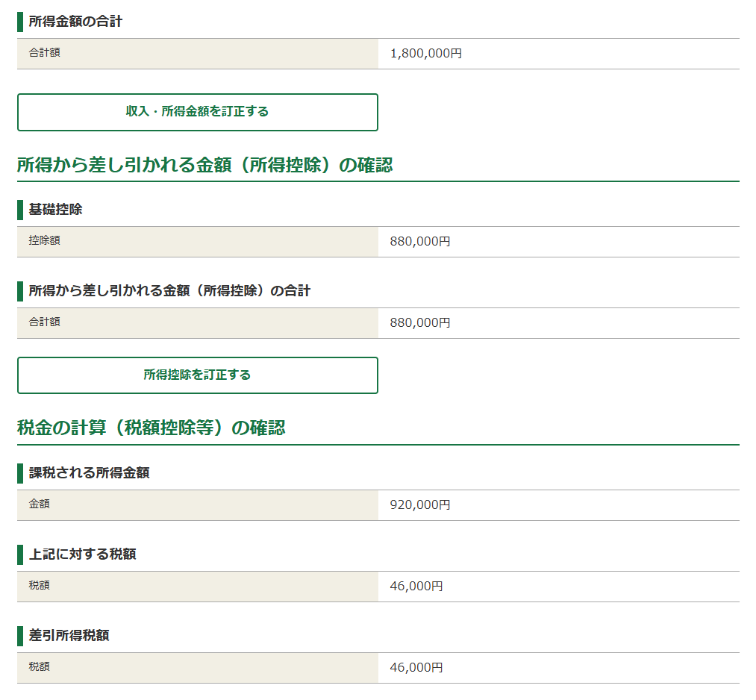The width and height of the screenshot is (756, 700).
Task: Click the 税額 label under 上記に対する税額
Action: (x=34, y=586)
